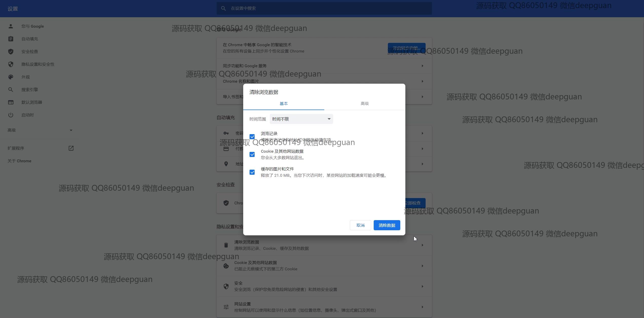Click the shield check icon for 安全检查
This screenshot has width=644, height=318.
tap(11, 51)
